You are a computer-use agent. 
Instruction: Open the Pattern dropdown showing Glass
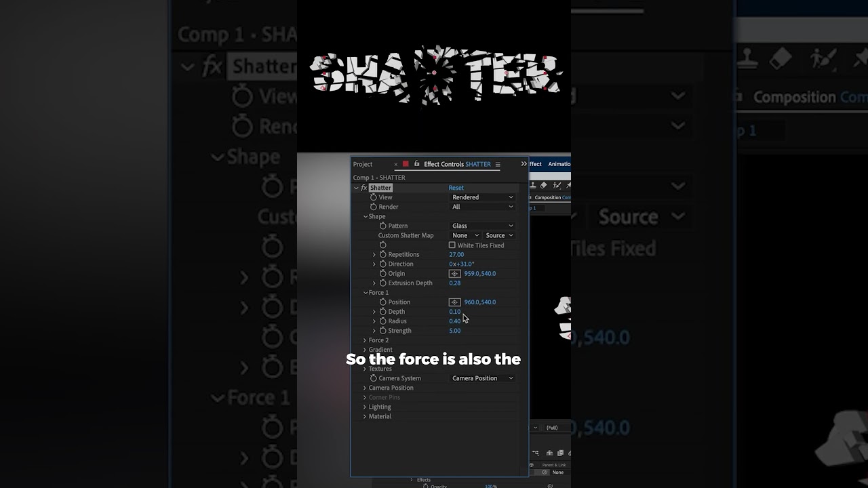(483, 226)
